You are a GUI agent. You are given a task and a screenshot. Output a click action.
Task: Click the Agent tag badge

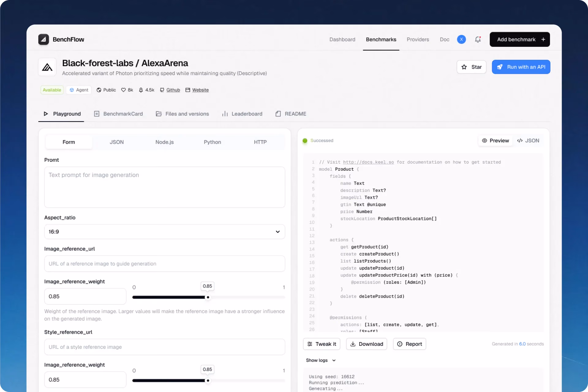(79, 90)
